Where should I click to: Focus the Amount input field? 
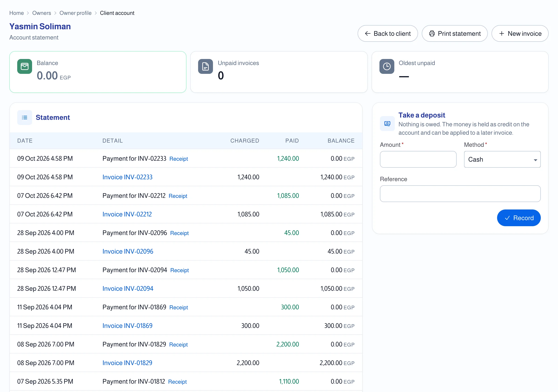click(x=418, y=160)
